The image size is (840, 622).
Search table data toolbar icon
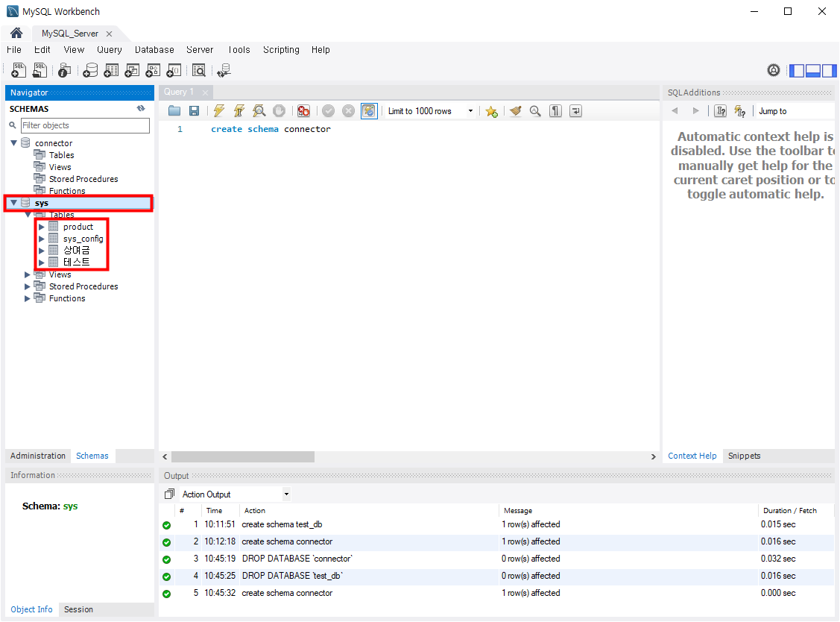click(x=199, y=70)
